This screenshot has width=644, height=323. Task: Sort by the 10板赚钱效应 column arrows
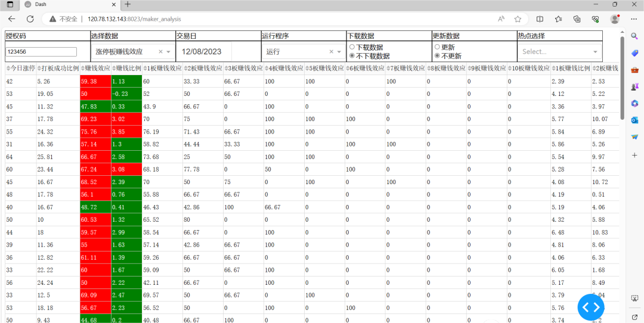pyautogui.click(x=510, y=69)
